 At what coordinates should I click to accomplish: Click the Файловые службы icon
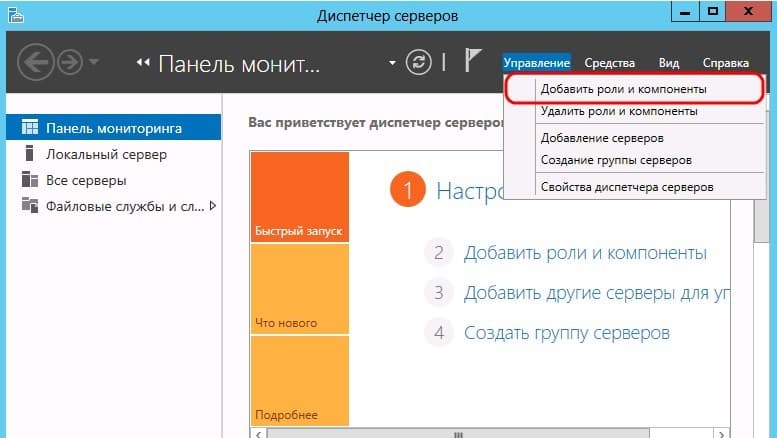point(30,205)
